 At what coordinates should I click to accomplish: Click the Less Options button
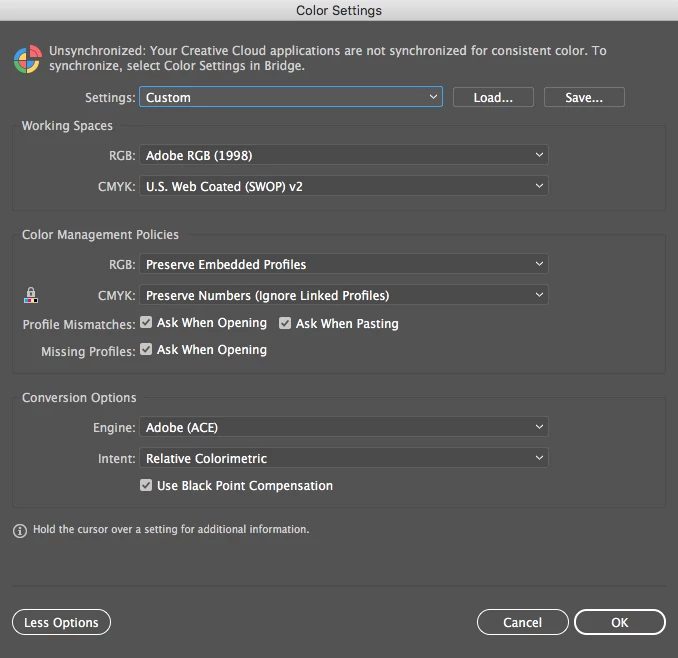(61, 622)
